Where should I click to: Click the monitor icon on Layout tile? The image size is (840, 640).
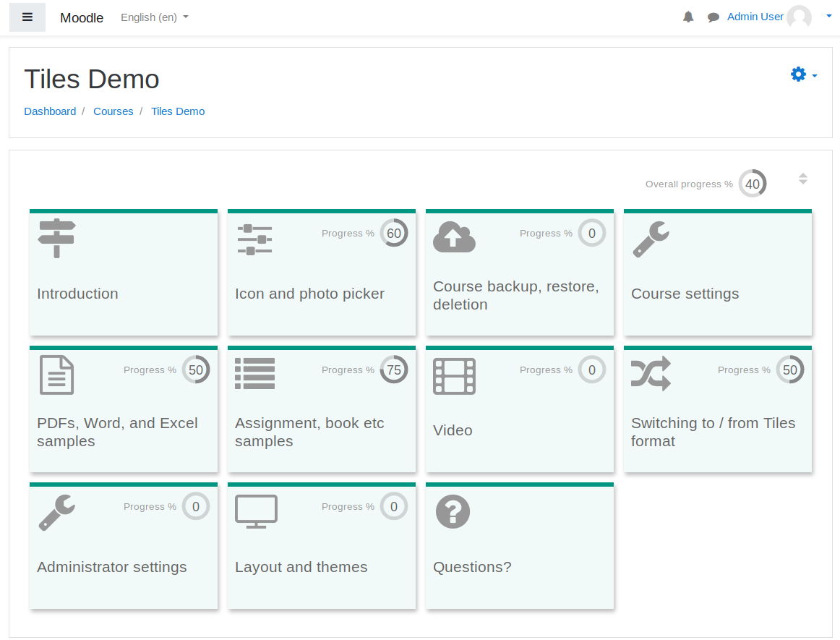(x=256, y=511)
